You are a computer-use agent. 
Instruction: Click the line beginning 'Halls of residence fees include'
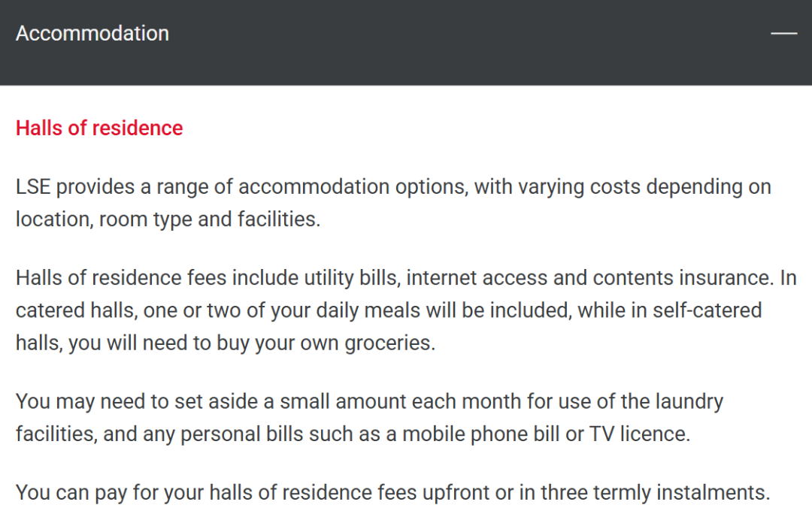coord(406,278)
